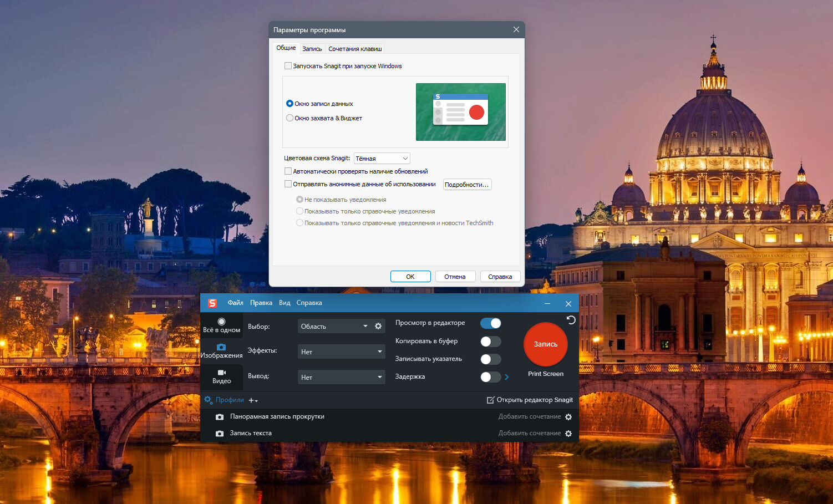
Task: Select the Всё в одном capture mode
Action: (221, 325)
